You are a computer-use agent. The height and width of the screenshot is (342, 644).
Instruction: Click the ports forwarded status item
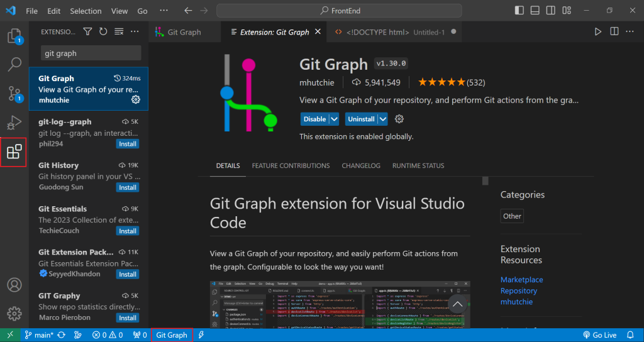pos(140,335)
